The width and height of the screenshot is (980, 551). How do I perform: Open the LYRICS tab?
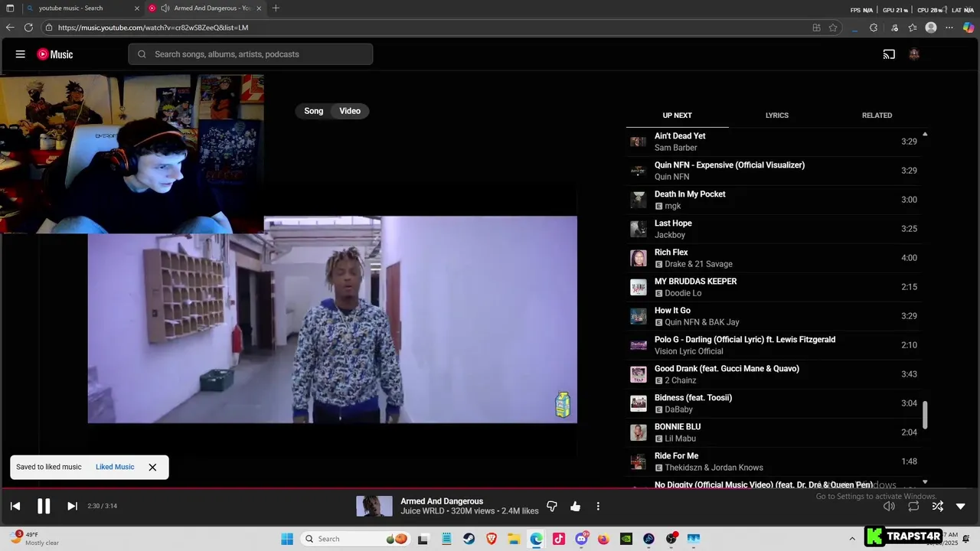click(x=777, y=116)
